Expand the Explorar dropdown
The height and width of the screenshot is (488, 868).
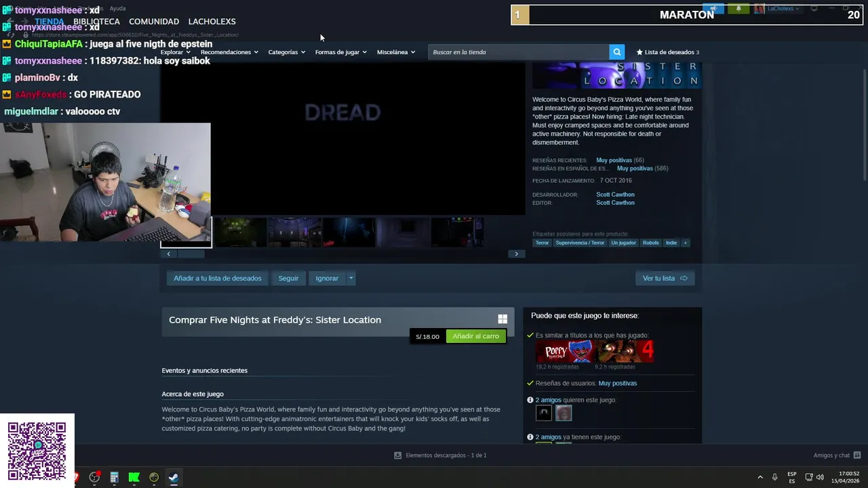[176, 52]
